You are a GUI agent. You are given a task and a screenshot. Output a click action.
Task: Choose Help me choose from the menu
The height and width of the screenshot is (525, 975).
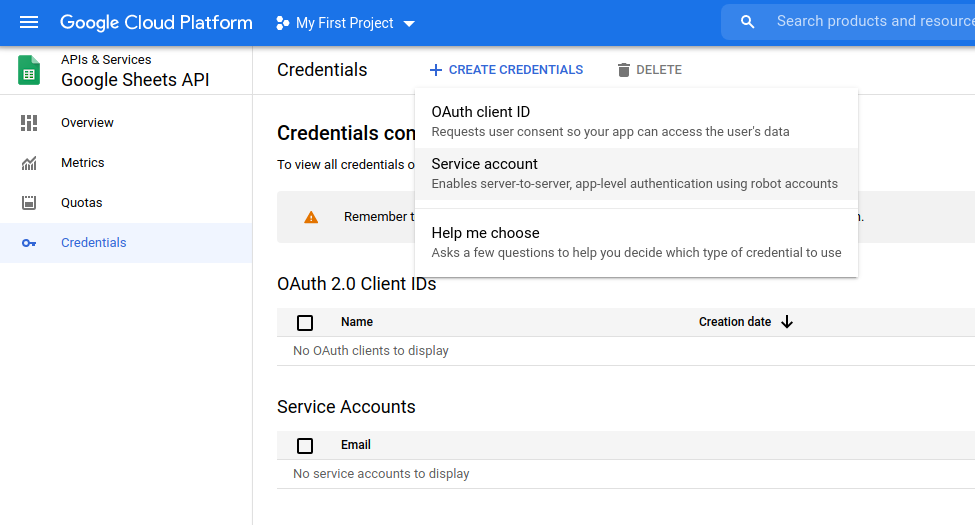pyautogui.click(x=636, y=243)
